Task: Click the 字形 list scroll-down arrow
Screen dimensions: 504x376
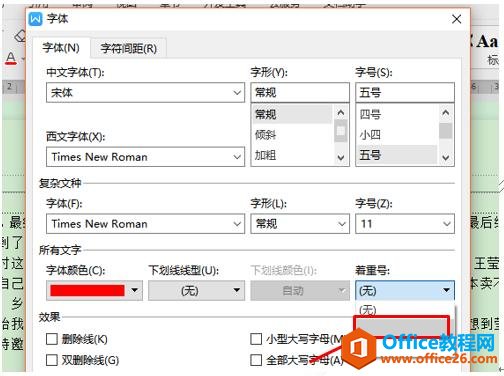Action: [341, 157]
